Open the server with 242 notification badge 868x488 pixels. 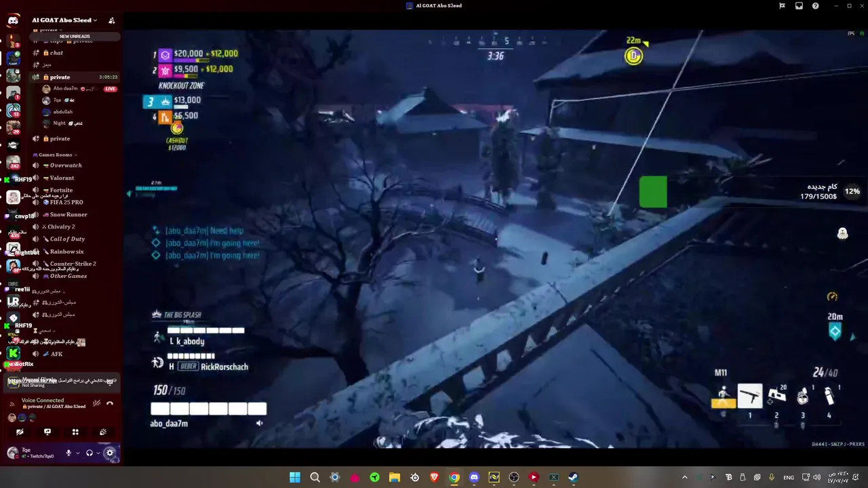(x=13, y=162)
